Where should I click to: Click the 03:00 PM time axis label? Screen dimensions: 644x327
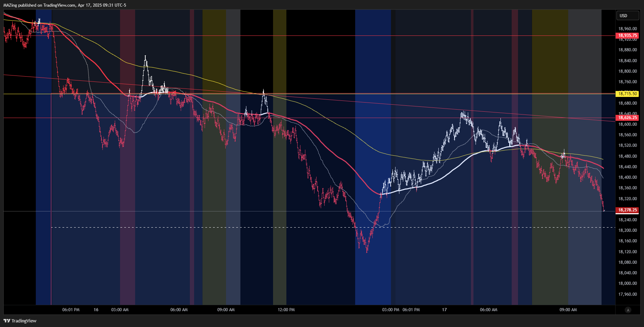391,310
